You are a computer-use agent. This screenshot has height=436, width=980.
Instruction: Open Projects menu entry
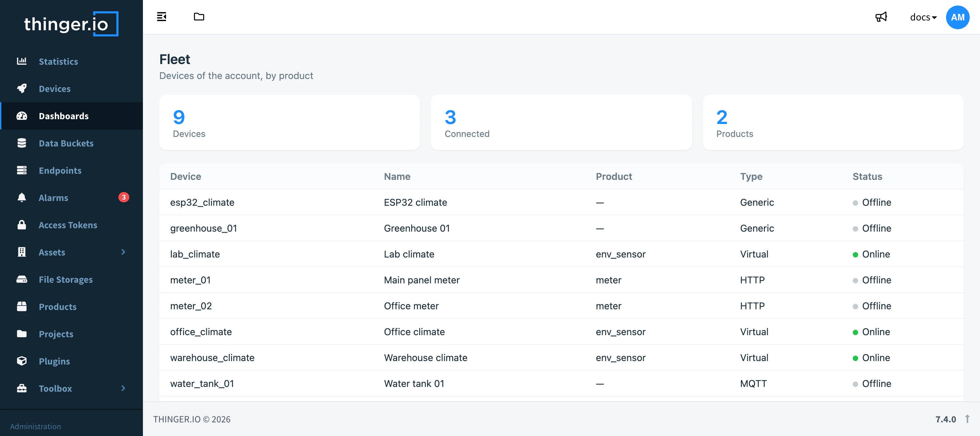(x=71, y=334)
